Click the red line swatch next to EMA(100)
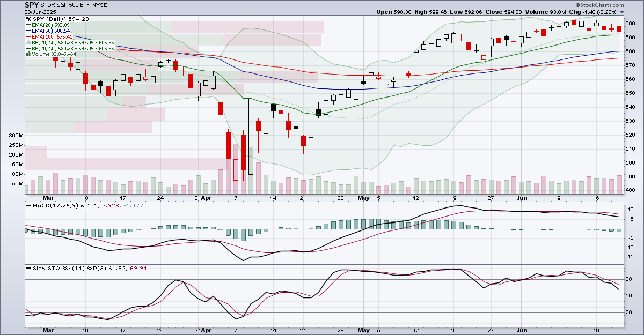Viewport: 644px width, 335px height. coord(27,36)
